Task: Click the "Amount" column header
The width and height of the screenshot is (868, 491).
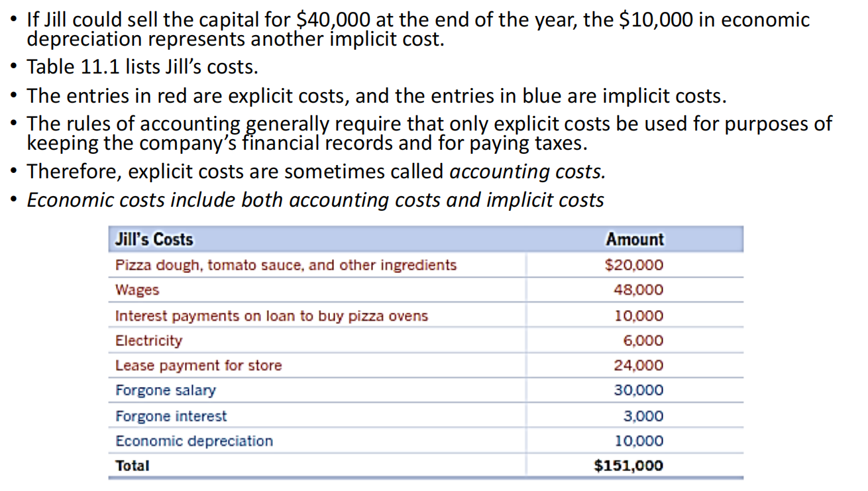Action: 634,239
